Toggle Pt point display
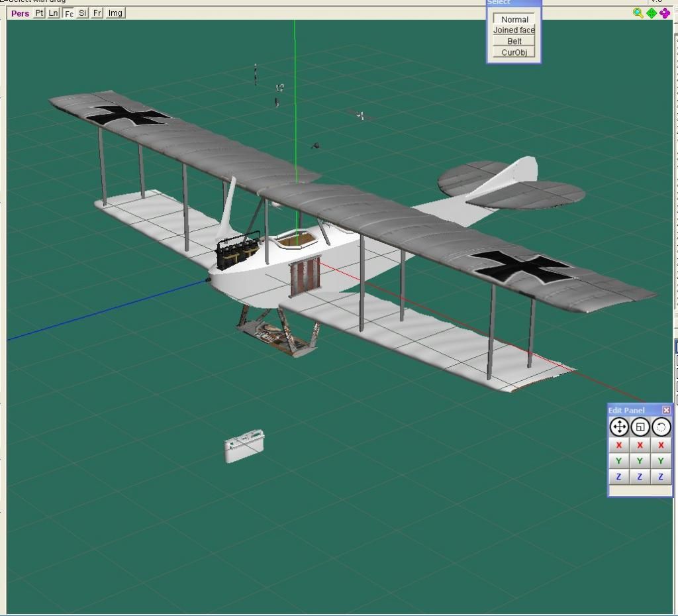This screenshot has height=616, width=678. pos(39,13)
